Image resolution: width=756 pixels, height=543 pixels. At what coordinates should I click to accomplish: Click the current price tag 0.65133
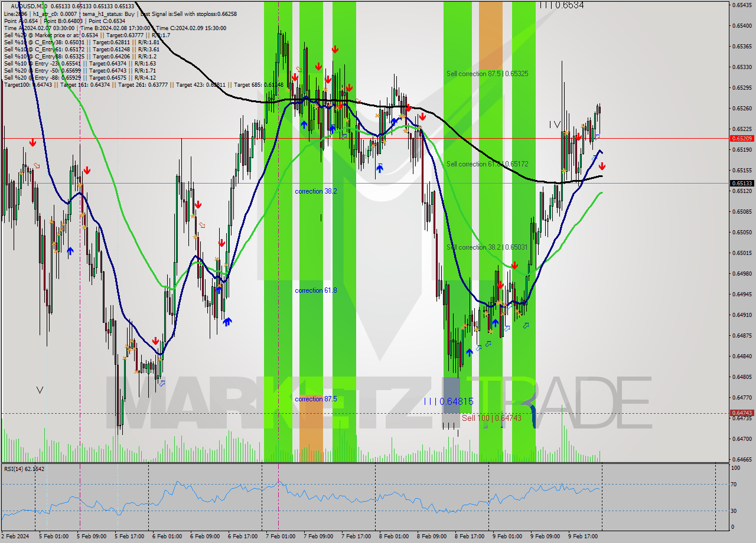(x=742, y=183)
